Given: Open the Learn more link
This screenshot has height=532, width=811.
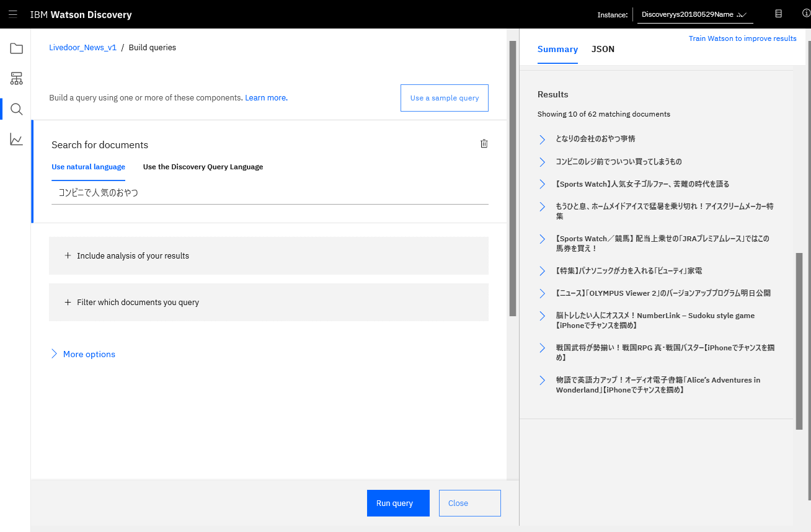Looking at the screenshot, I should pos(266,98).
